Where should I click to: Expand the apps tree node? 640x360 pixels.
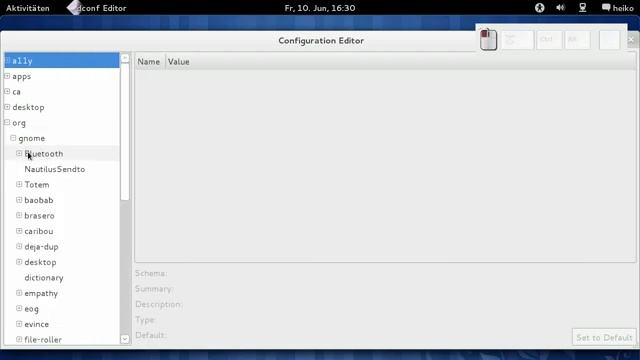click(x=7, y=76)
